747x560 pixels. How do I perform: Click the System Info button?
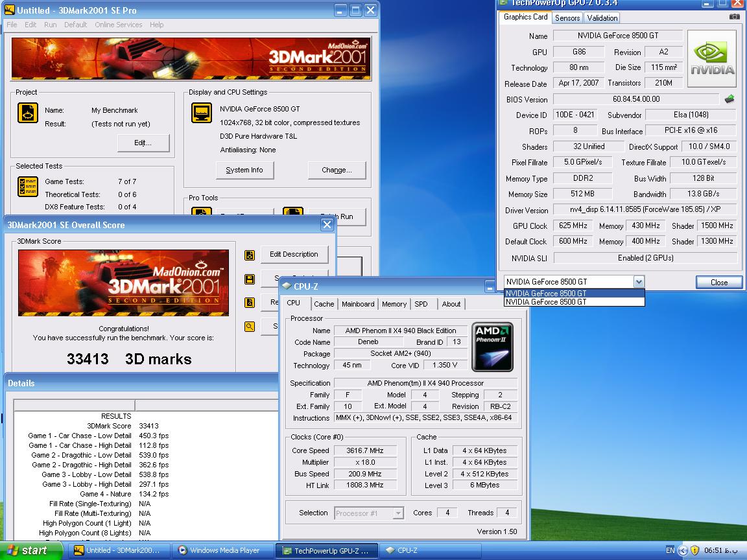(x=244, y=170)
